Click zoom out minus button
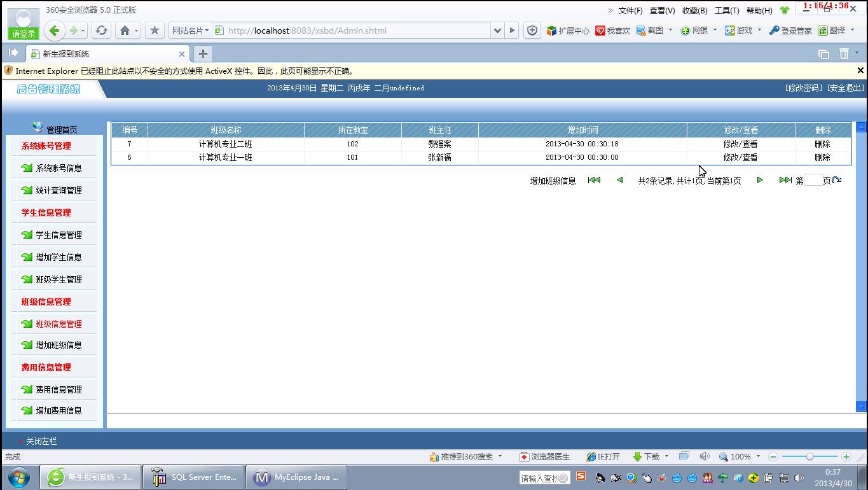This screenshot has height=490, width=868. (x=773, y=456)
